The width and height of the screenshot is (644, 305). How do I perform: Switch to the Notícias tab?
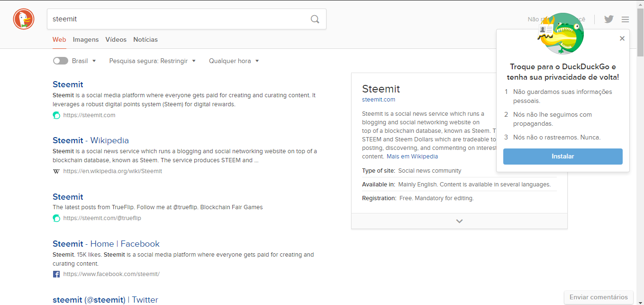[x=145, y=39]
